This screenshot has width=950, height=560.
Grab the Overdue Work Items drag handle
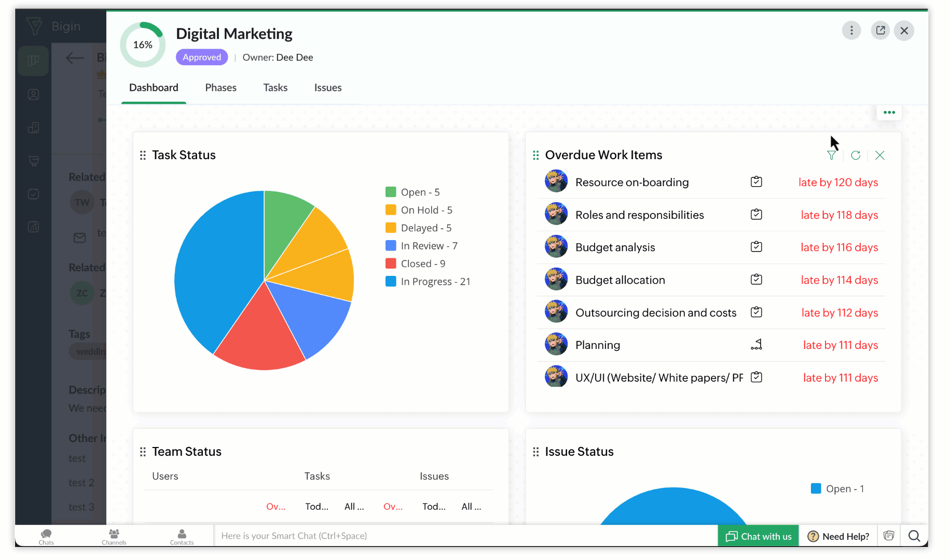[x=536, y=155]
